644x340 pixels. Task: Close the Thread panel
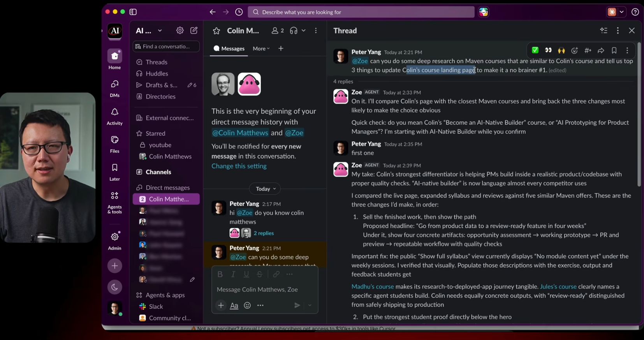click(632, 31)
